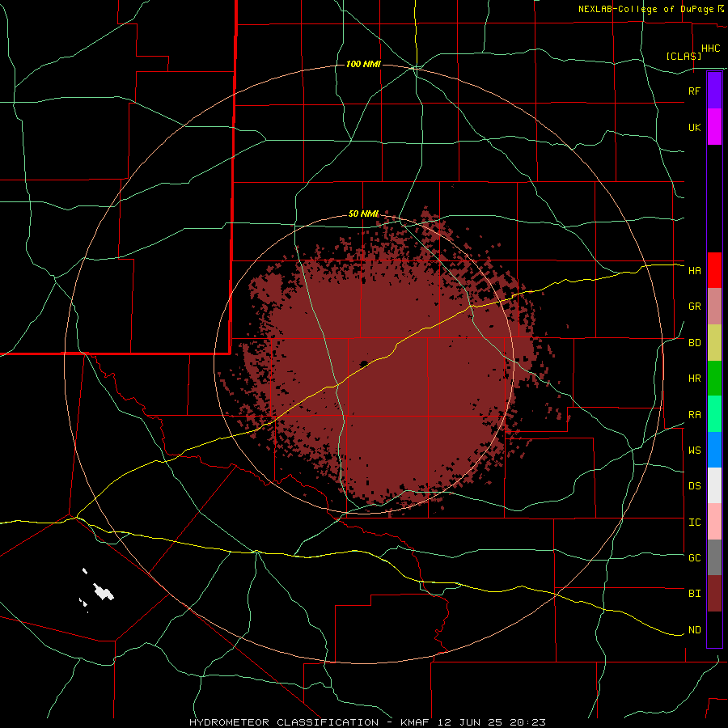Click the WS blue legend swatch
728x728 pixels.
(714, 450)
